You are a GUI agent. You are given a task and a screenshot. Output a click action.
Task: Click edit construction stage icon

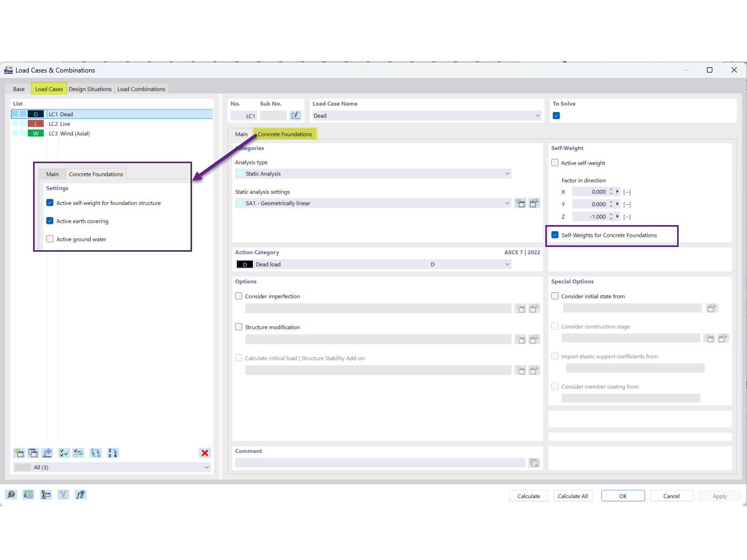723,338
